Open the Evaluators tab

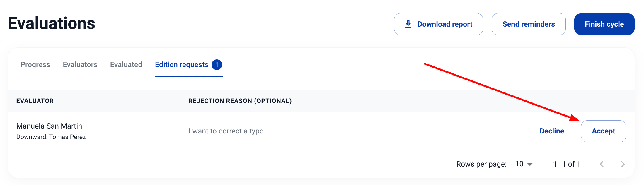pyautogui.click(x=80, y=65)
